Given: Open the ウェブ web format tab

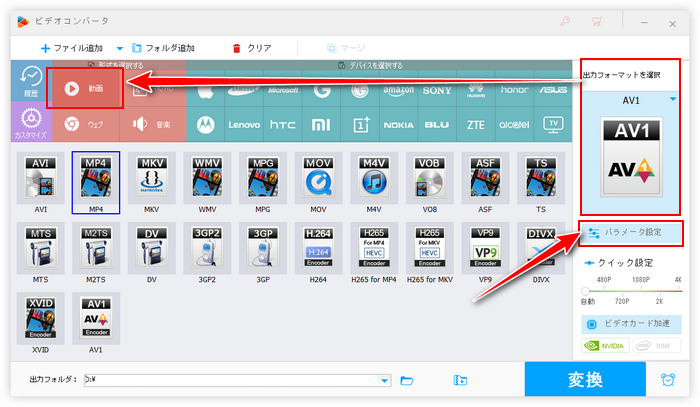Looking at the screenshot, I should 86,125.
